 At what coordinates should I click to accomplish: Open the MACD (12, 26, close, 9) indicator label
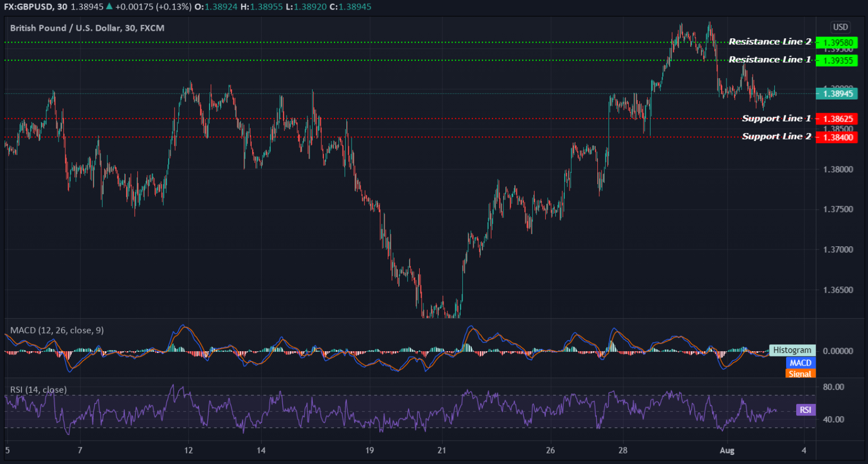pyautogui.click(x=57, y=330)
